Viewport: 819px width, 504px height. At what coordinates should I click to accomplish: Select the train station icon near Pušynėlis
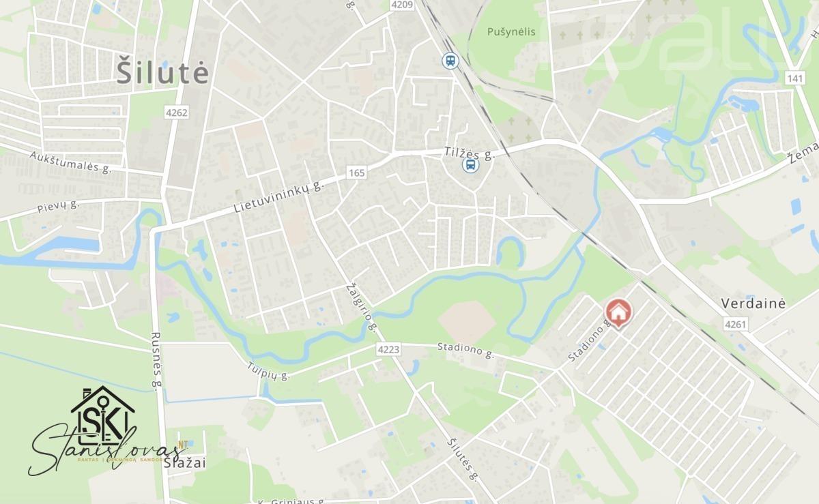click(x=450, y=61)
